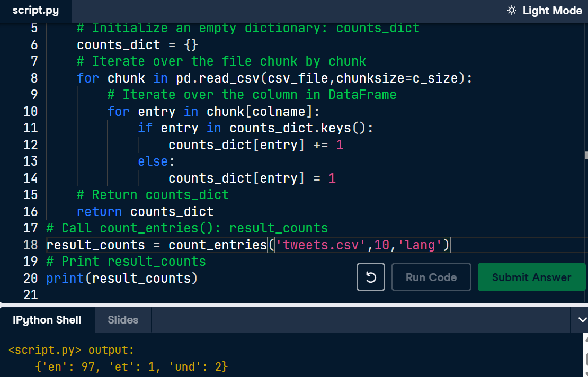Click comment '# Iterate over the column in DataFrame'
588x377 pixels.
click(252, 95)
